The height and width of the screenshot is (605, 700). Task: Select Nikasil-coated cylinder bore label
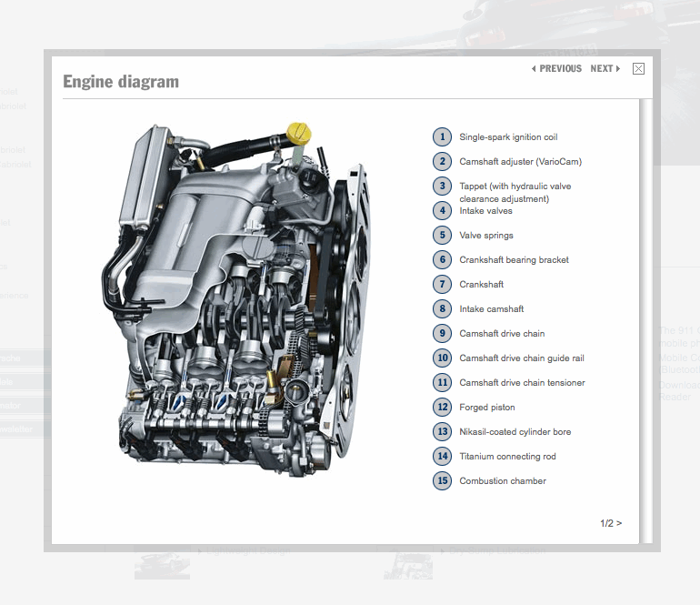[x=515, y=431]
